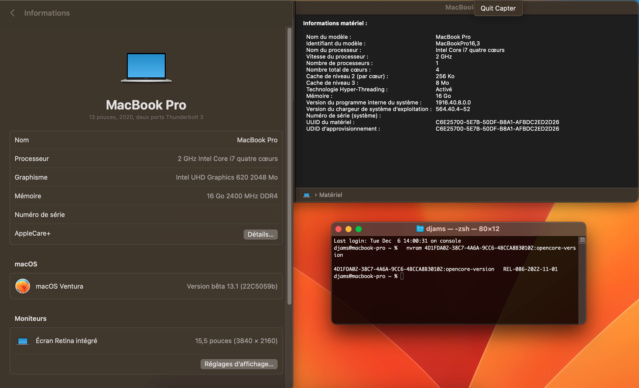Select Intel UHD Graphics 620 value
This screenshot has width=639, height=388.
point(227,177)
